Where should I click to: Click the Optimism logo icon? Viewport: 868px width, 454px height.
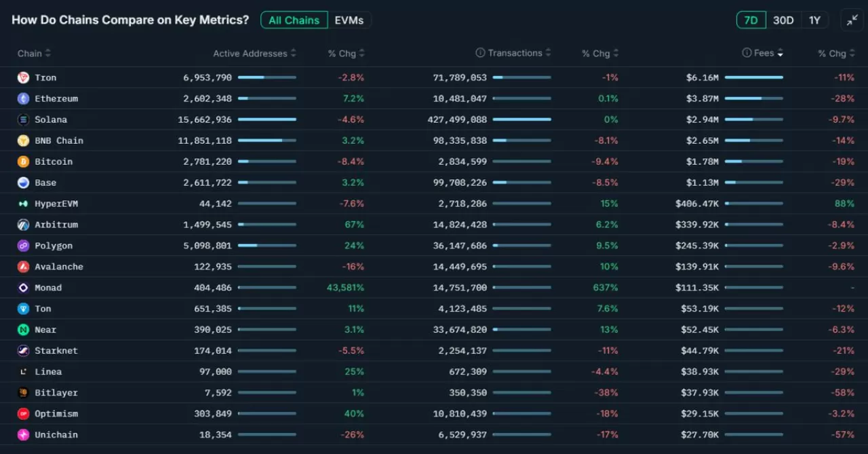click(22, 413)
